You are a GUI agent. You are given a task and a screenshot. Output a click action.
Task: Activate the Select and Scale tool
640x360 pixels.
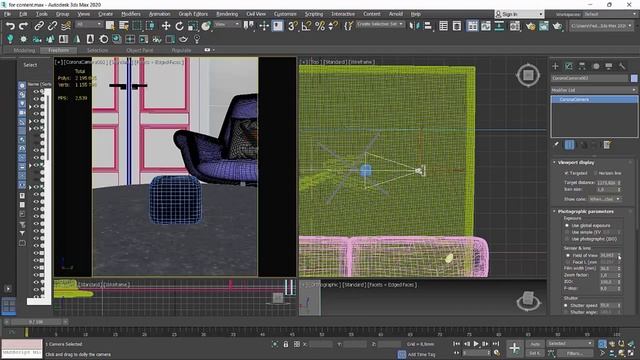pyautogui.click(x=193, y=26)
